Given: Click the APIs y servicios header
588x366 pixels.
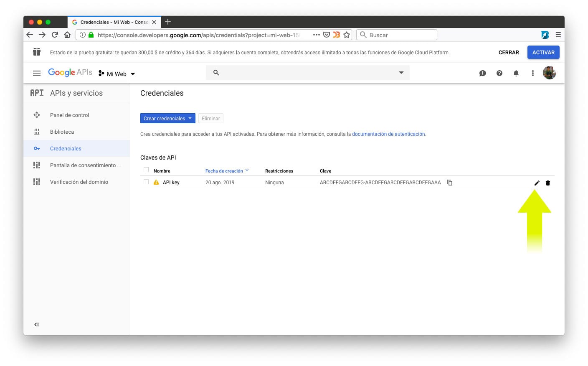Looking at the screenshot, I should click(76, 93).
